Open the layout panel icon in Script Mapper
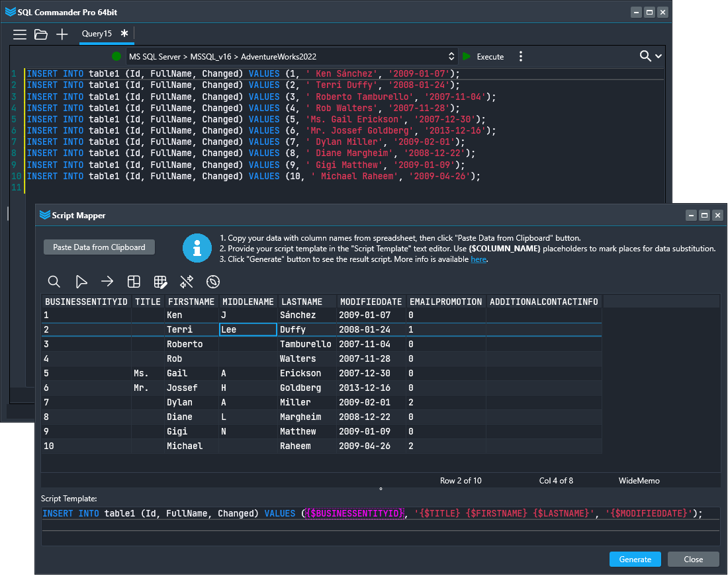 click(134, 282)
